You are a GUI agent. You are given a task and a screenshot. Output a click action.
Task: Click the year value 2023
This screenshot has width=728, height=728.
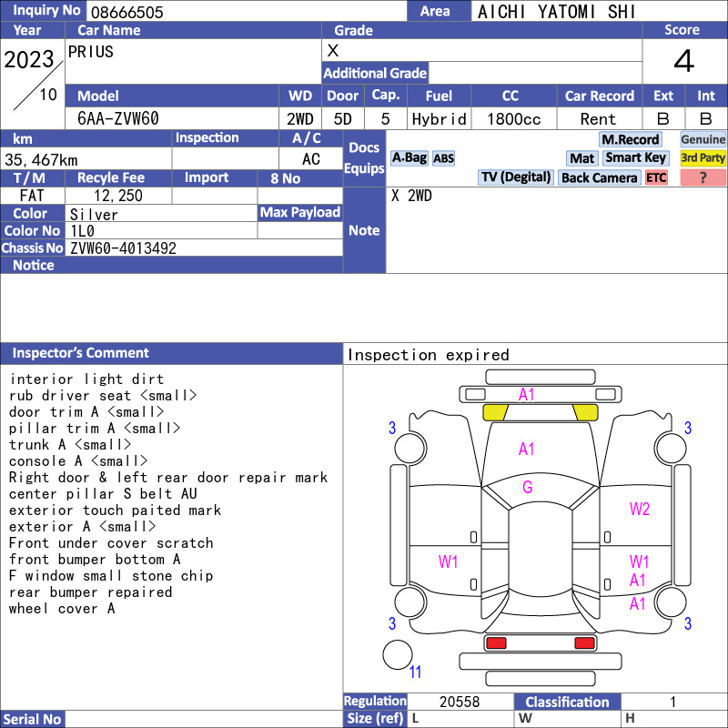(x=29, y=59)
